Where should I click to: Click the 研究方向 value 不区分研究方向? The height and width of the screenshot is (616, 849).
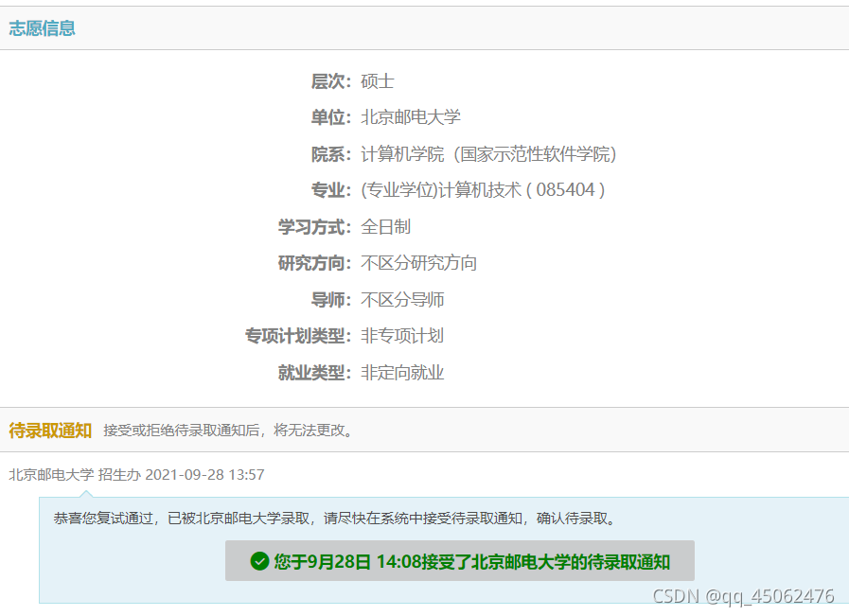coord(418,263)
